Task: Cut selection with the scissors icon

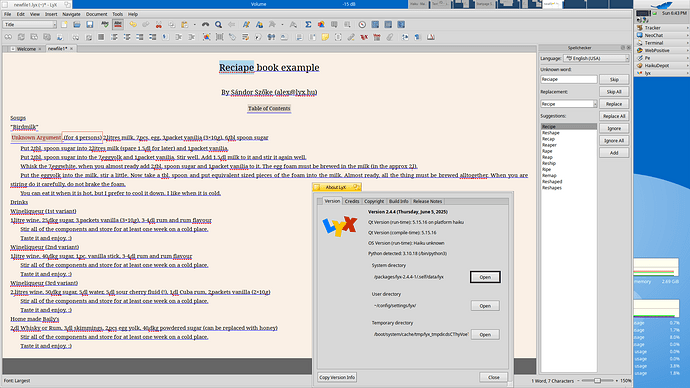Action: coord(159,25)
